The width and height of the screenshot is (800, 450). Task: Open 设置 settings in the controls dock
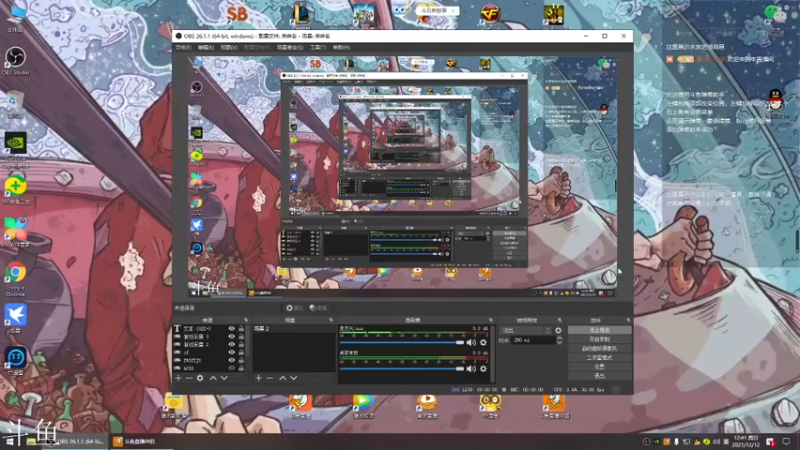[x=599, y=367]
